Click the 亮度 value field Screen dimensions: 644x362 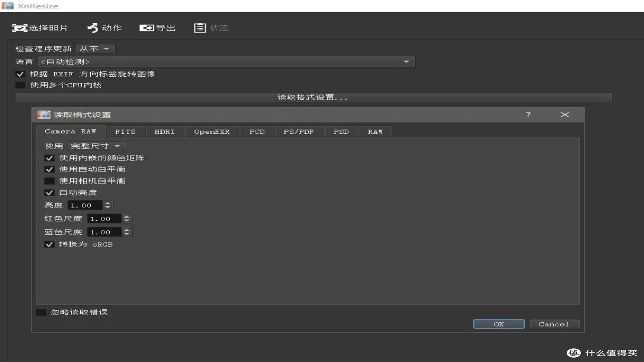(x=85, y=205)
